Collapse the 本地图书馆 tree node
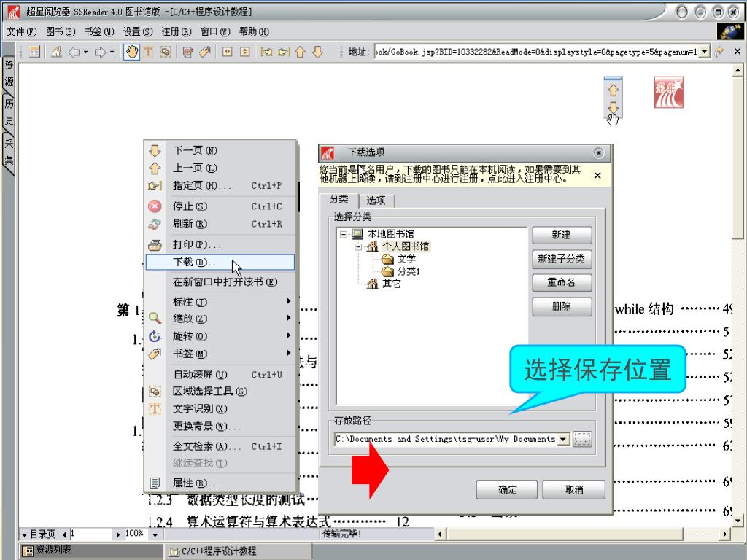The image size is (747, 560). coord(343,234)
